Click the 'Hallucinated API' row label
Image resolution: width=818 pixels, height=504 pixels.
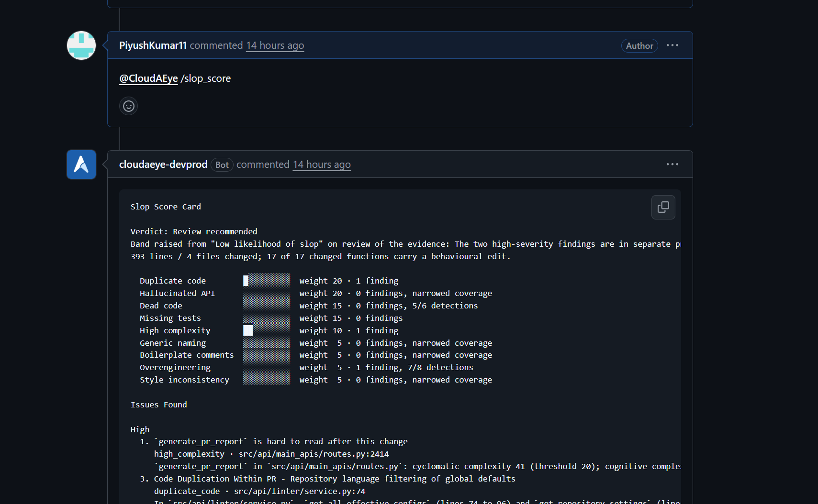point(177,293)
